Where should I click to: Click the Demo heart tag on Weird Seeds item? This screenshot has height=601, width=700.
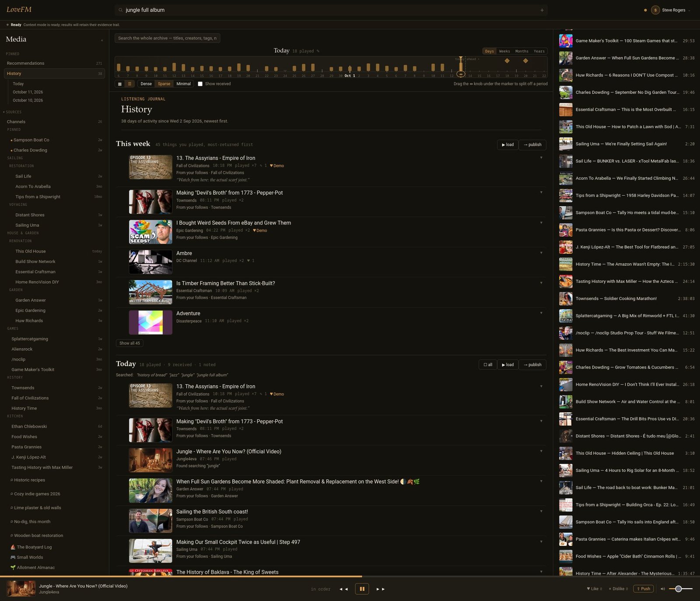pyautogui.click(x=260, y=231)
